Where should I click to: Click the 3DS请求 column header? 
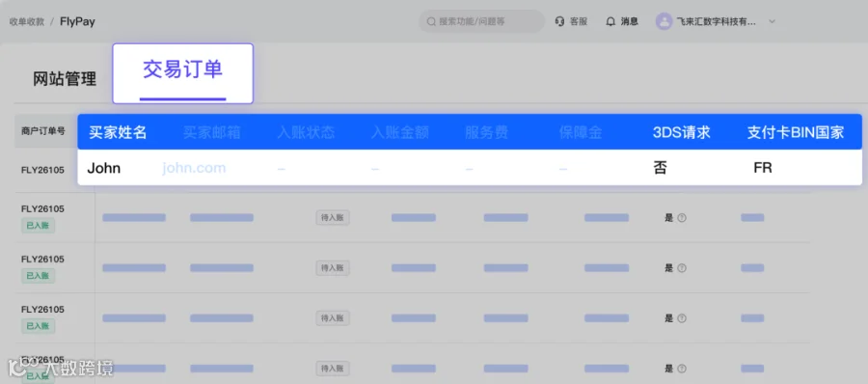[x=682, y=132]
